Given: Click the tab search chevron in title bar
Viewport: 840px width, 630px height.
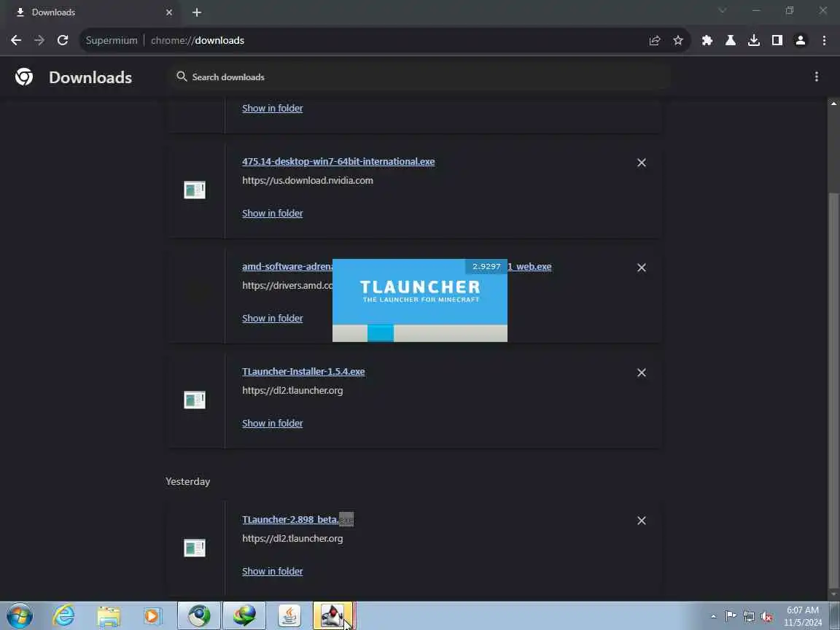Looking at the screenshot, I should tap(722, 11).
